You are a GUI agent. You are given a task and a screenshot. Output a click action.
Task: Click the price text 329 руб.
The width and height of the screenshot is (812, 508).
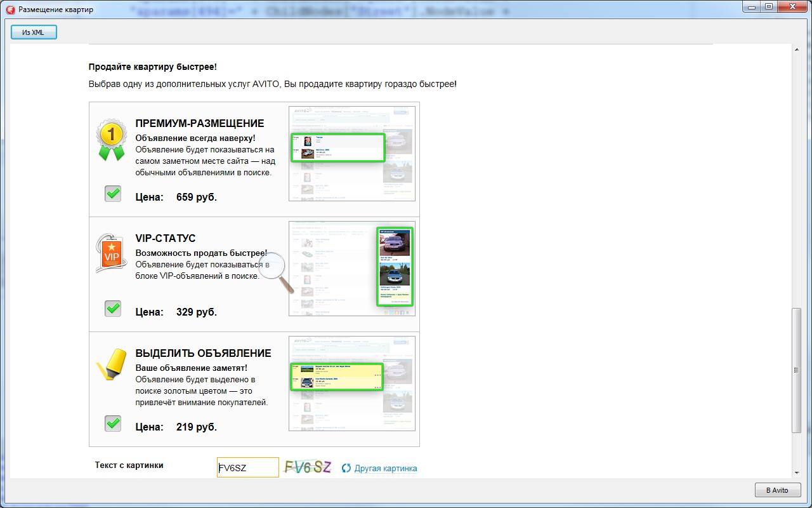[x=197, y=312]
